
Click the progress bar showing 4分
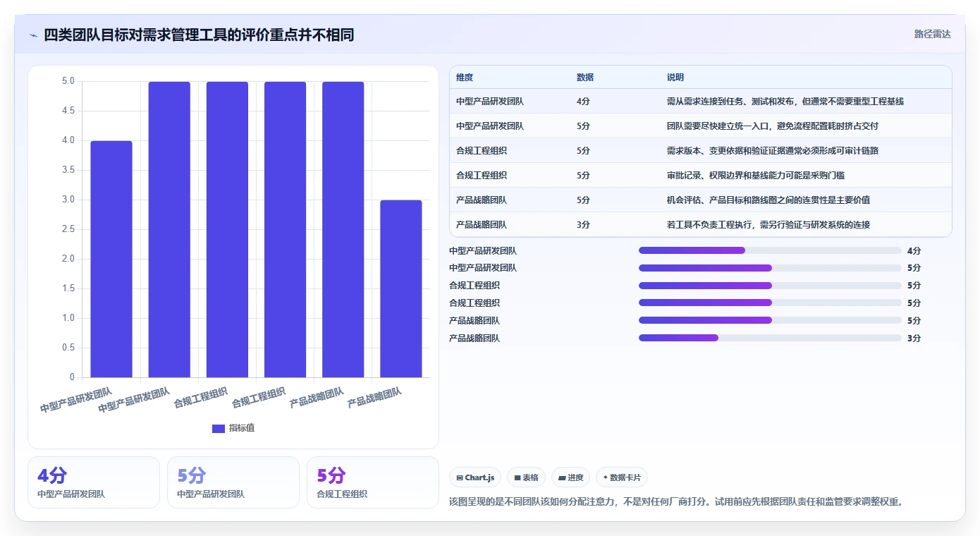[x=770, y=250]
